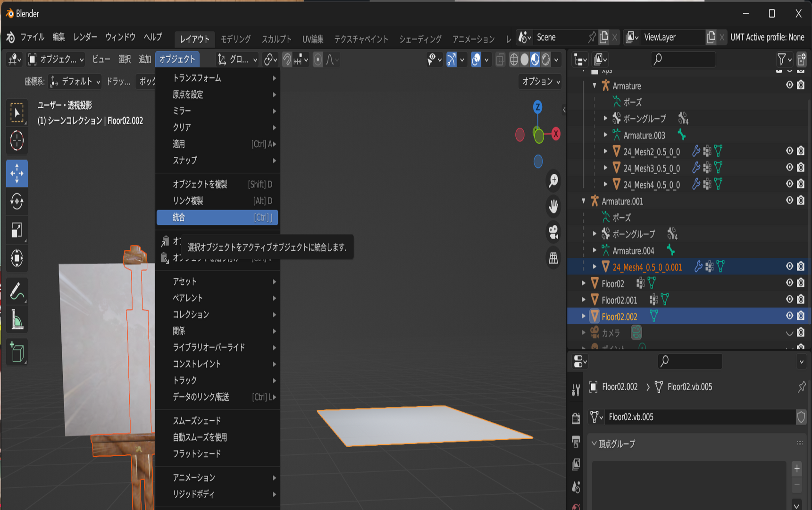Choose オブジェクトを複製 menu entry
Image resolution: width=812 pixels, height=510 pixels.
(x=218, y=184)
